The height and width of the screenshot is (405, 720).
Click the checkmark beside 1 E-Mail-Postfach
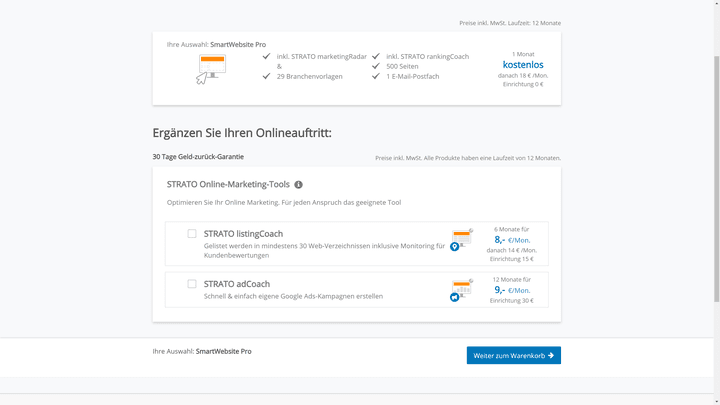coord(376,76)
